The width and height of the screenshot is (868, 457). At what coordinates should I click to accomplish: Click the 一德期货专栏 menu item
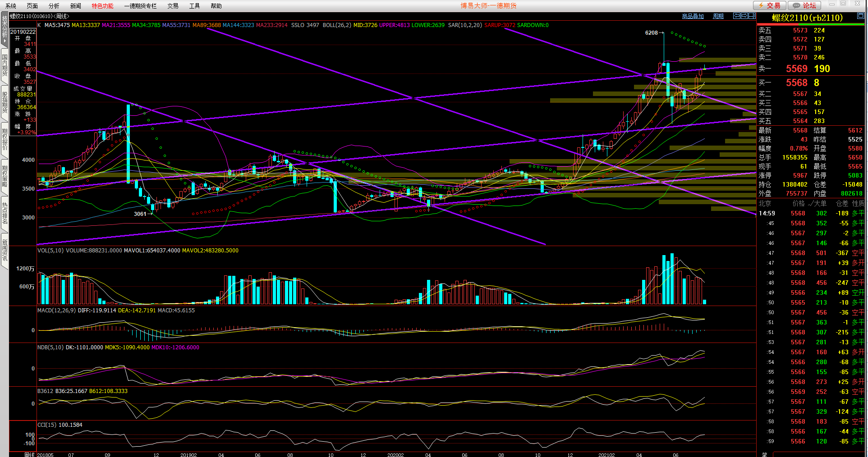(140, 6)
